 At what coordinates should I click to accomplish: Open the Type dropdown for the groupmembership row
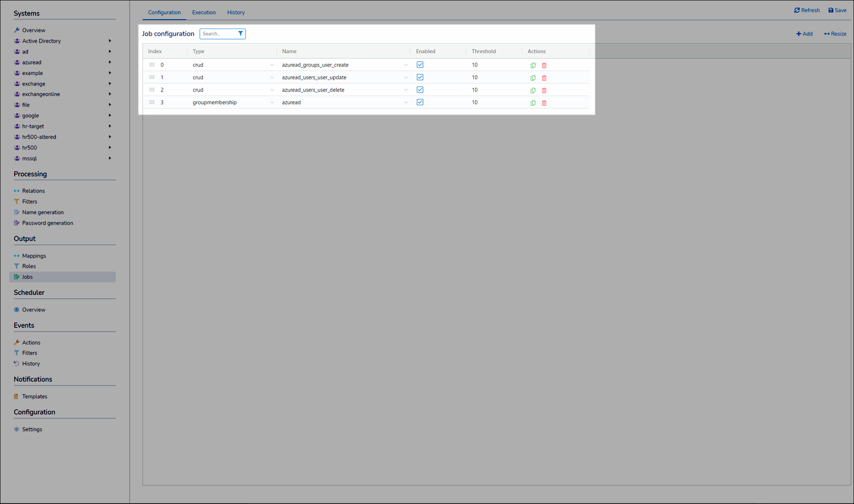pos(272,103)
